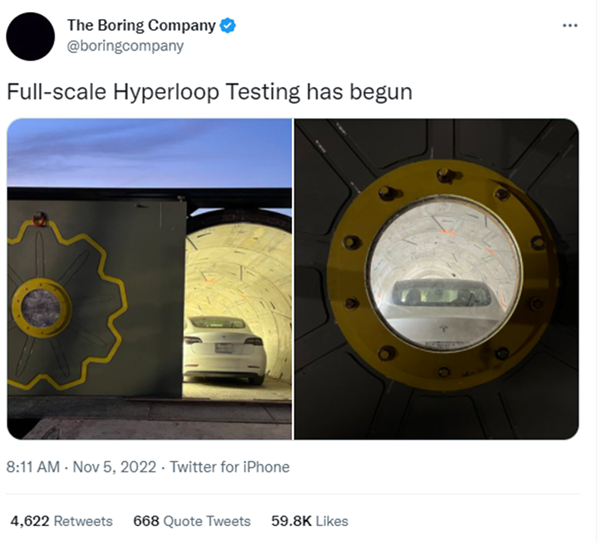View the 668 Quote Tweets list
This screenshot has height=542, width=600.
[192, 521]
